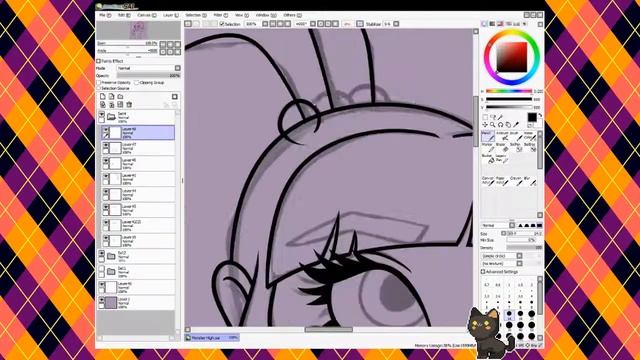
Task: Select the highlighted top layer row
Action: coord(138,133)
